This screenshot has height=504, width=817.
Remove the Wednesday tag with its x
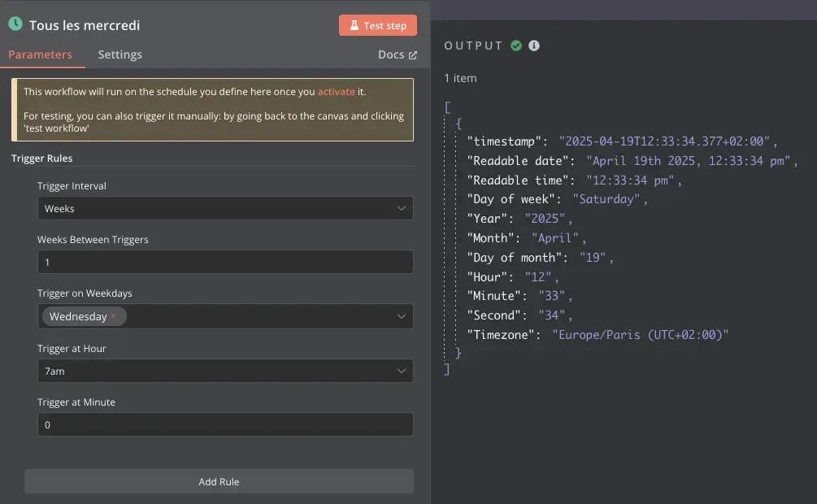(114, 316)
